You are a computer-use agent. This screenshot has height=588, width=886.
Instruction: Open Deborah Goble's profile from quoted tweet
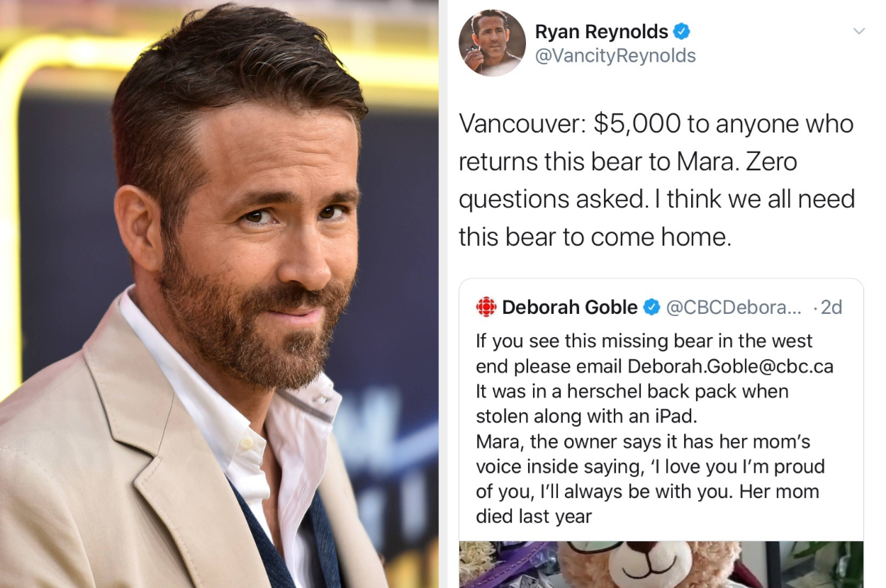pyautogui.click(x=570, y=307)
